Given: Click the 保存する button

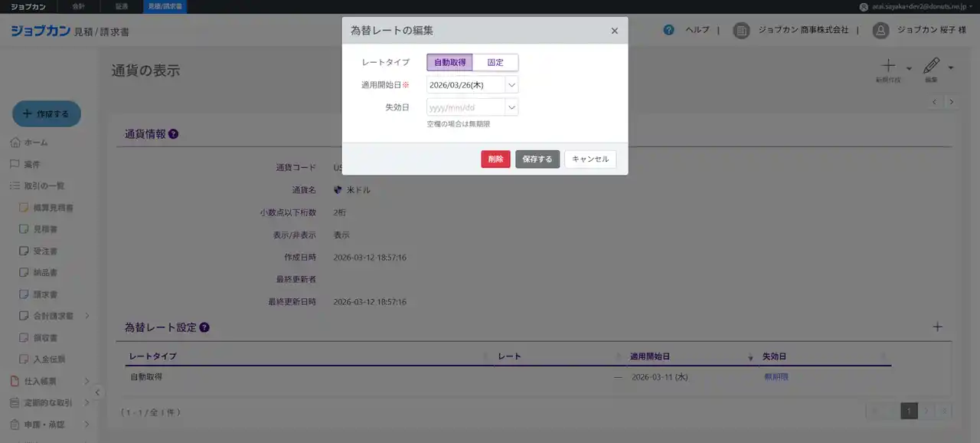Looking at the screenshot, I should tap(537, 159).
